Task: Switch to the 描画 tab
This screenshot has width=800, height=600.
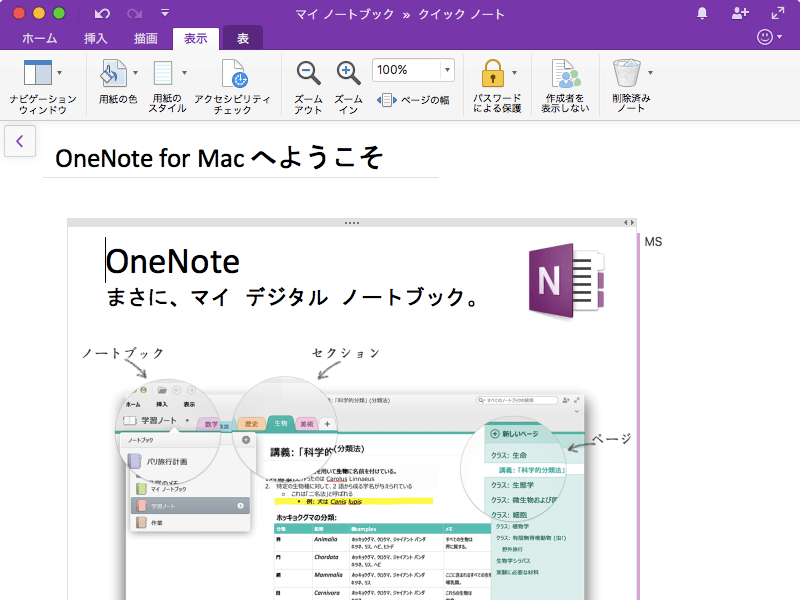Action: (145, 38)
